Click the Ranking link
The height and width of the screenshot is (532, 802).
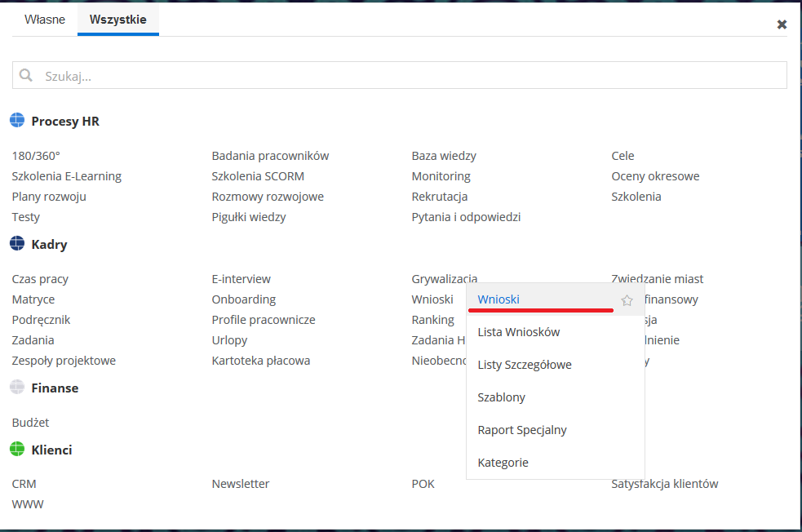[x=433, y=320]
